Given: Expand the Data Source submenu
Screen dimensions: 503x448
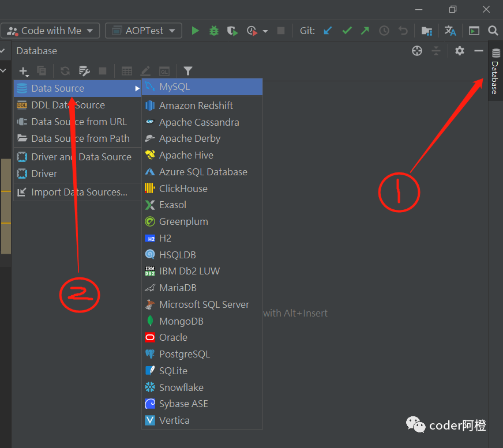Looking at the screenshot, I should click(x=78, y=88).
